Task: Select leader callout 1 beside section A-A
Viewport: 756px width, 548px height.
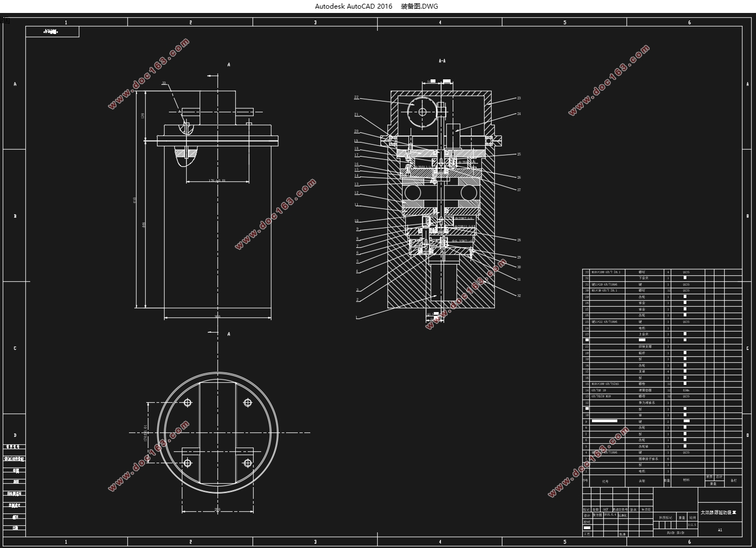Action: click(356, 318)
